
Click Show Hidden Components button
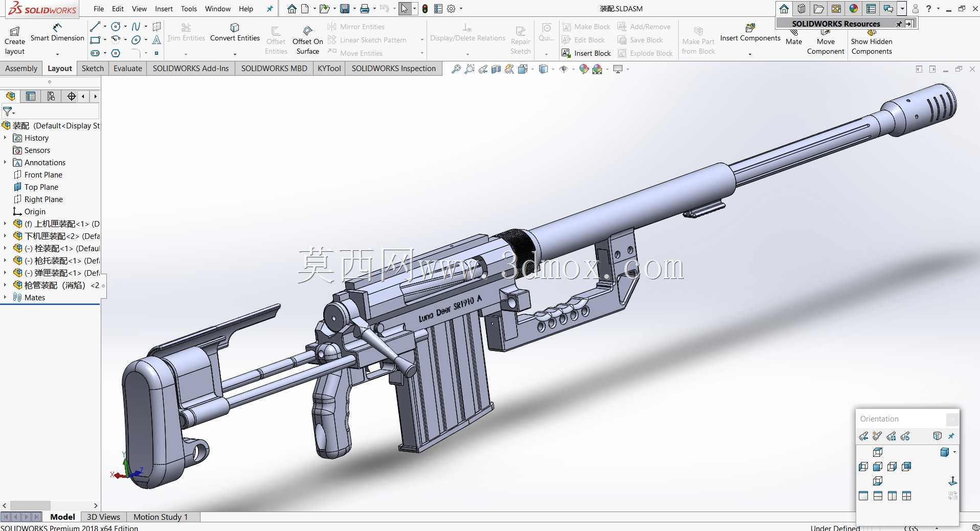872,42
